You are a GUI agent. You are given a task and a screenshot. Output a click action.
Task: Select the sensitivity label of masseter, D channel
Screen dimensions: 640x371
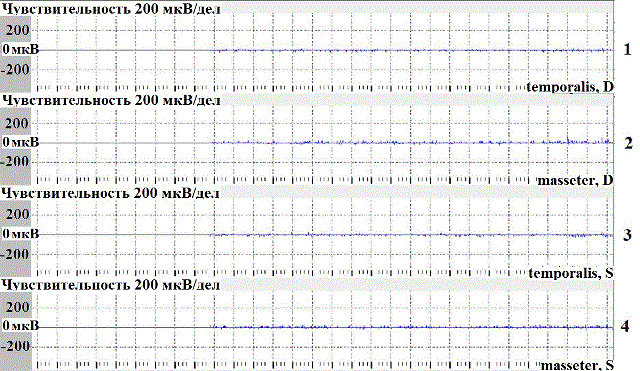tap(111, 100)
